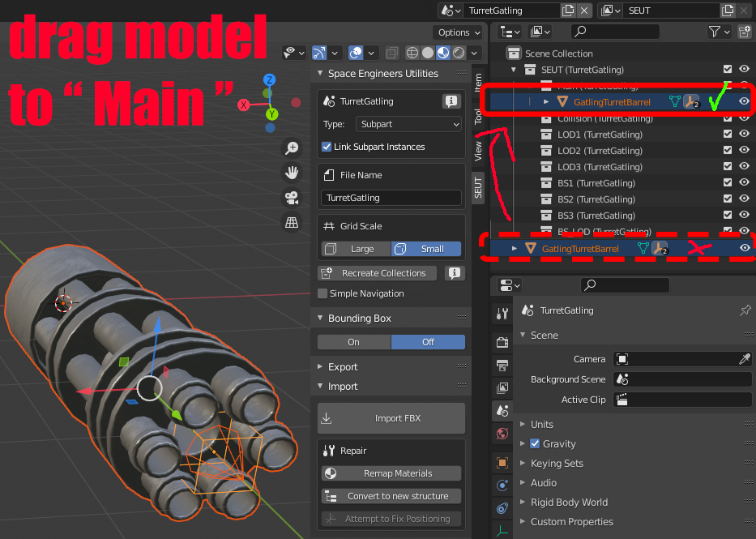The width and height of the screenshot is (756, 539).
Task: Click the eyedropper next to the Camera field
Action: click(745, 359)
